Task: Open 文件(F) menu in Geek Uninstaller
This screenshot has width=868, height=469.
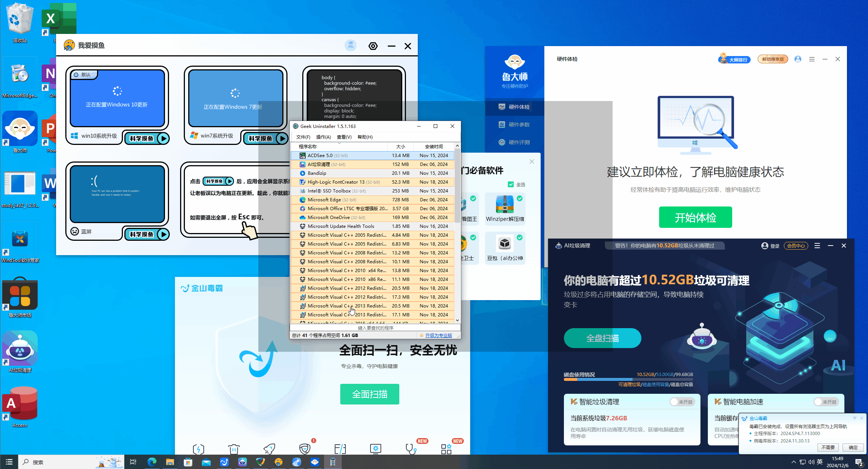Action: [x=303, y=137]
